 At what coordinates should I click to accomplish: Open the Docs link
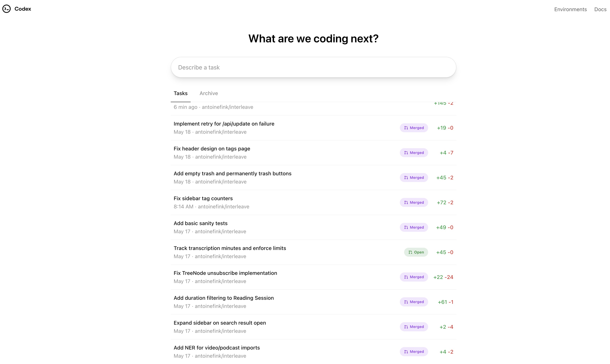click(600, 9)
